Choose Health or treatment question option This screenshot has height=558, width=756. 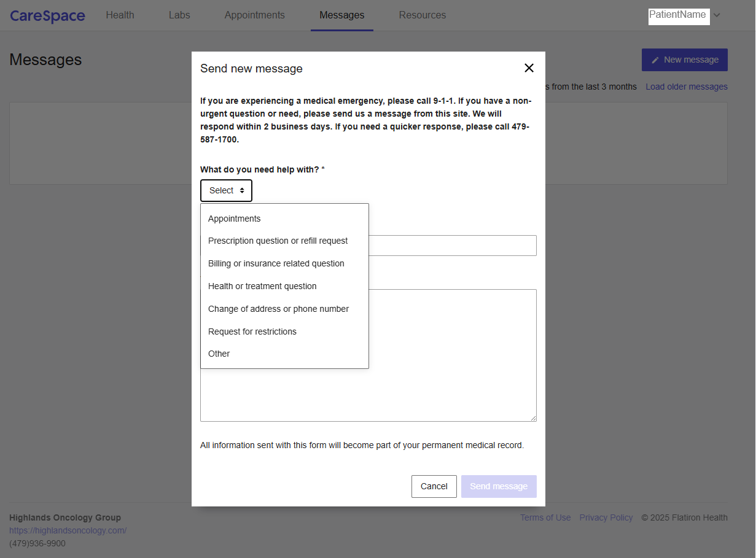coord(262,286)
